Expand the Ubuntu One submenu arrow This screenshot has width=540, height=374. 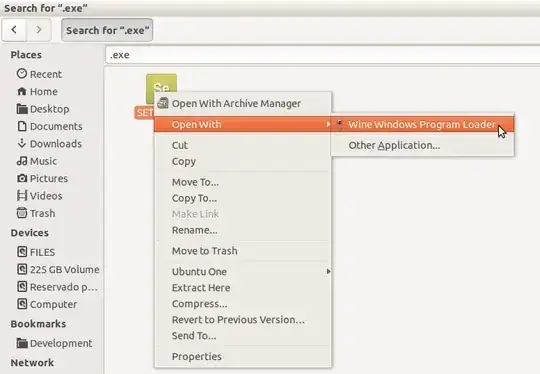click(x=328, y=271)
